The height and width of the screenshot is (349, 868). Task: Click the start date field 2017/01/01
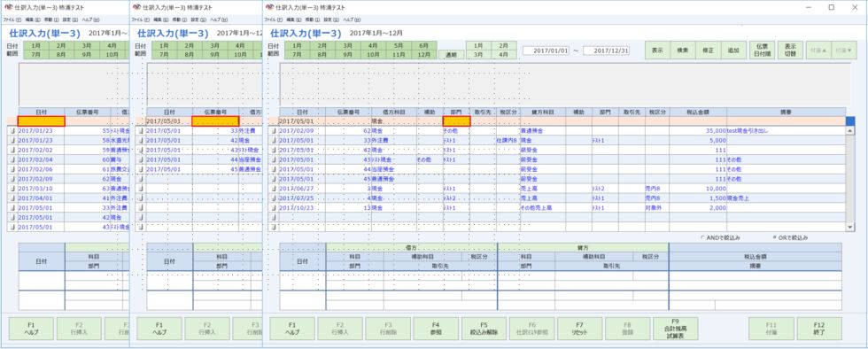(x=546, y=50)
